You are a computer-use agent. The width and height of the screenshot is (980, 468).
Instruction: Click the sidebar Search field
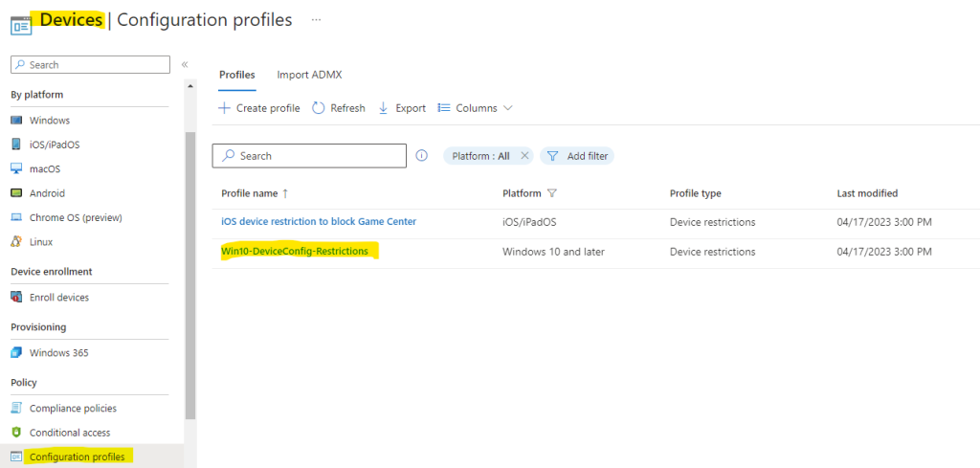click(x=91, y=64)
